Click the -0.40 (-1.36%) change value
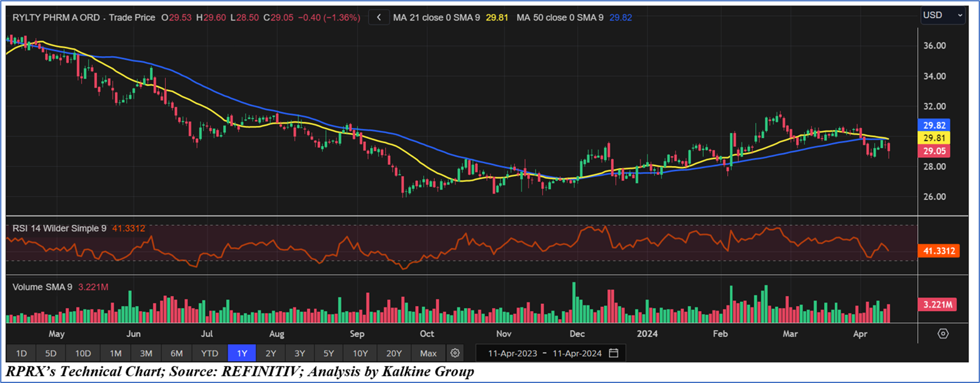The image size is (980, 383). point(329,18)
